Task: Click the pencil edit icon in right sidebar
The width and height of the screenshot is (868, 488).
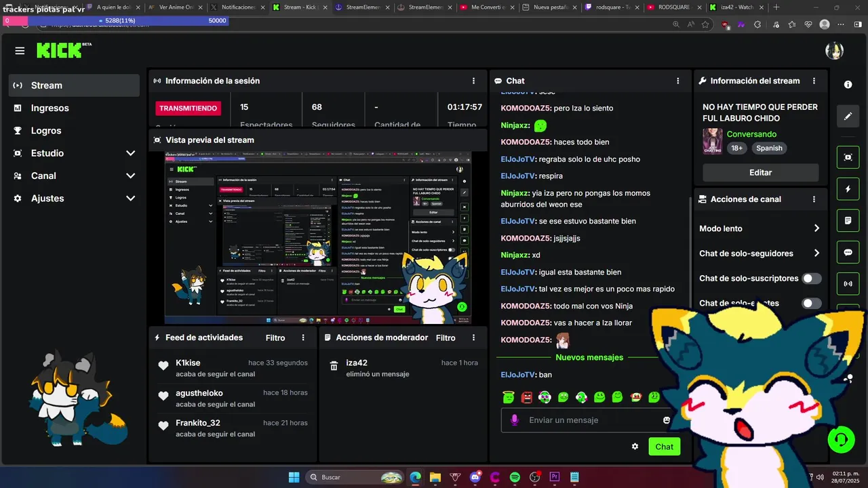Action: 848,116
